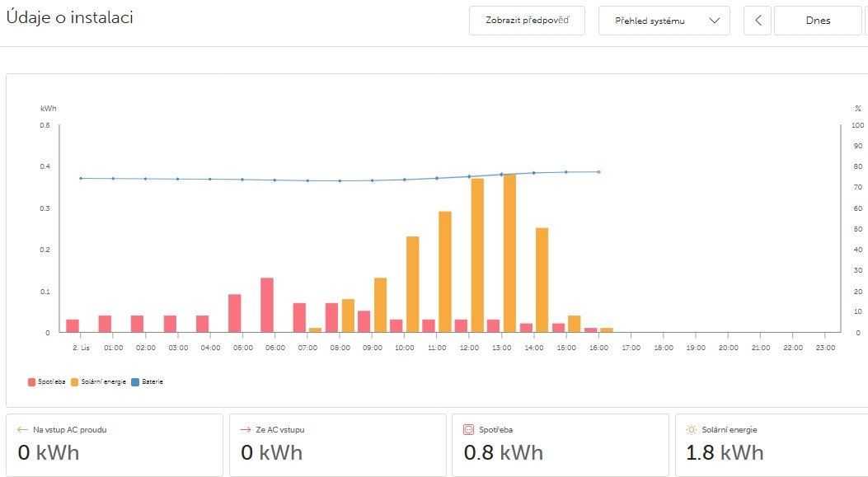Click the red arrow icon for Ze AC vstupu
Viewport: 868px width, 477px height.
point(246,429)
